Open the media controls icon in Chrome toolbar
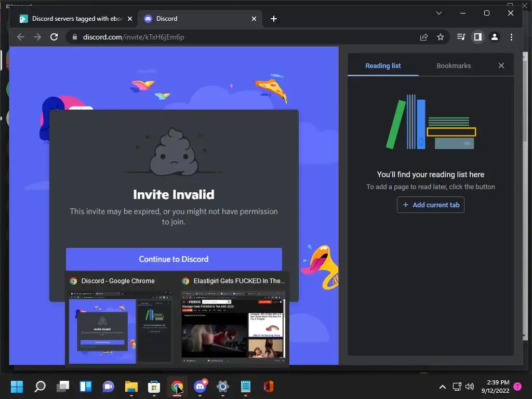This screenshot has width=532, height=399. [x=461, y=37]
